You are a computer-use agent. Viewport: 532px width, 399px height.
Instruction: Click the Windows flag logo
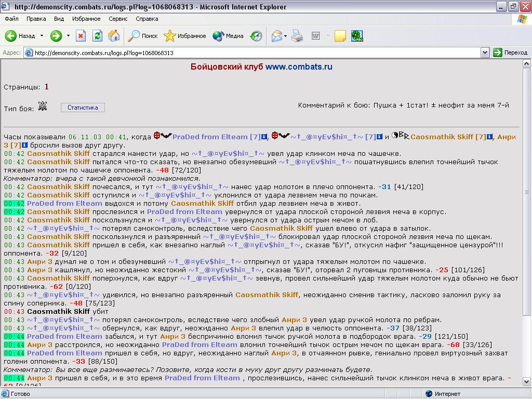pos(522,19)
